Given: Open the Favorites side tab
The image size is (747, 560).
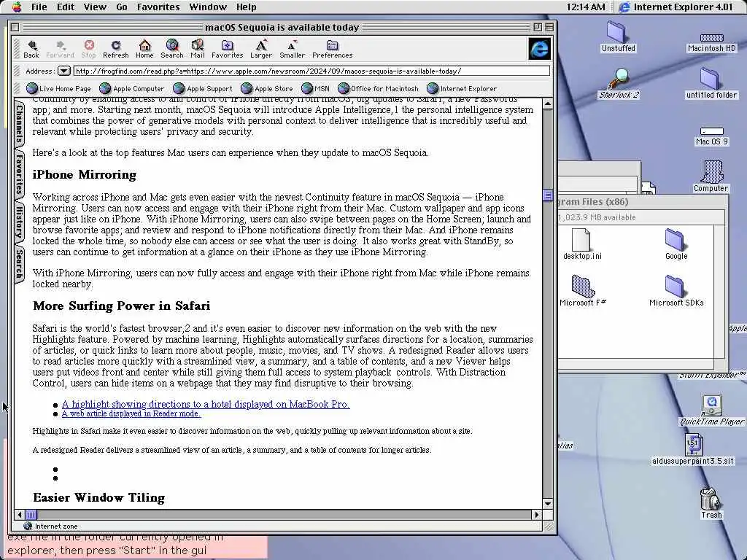Looking at the screenshot, I should click(x=19, y=174).
